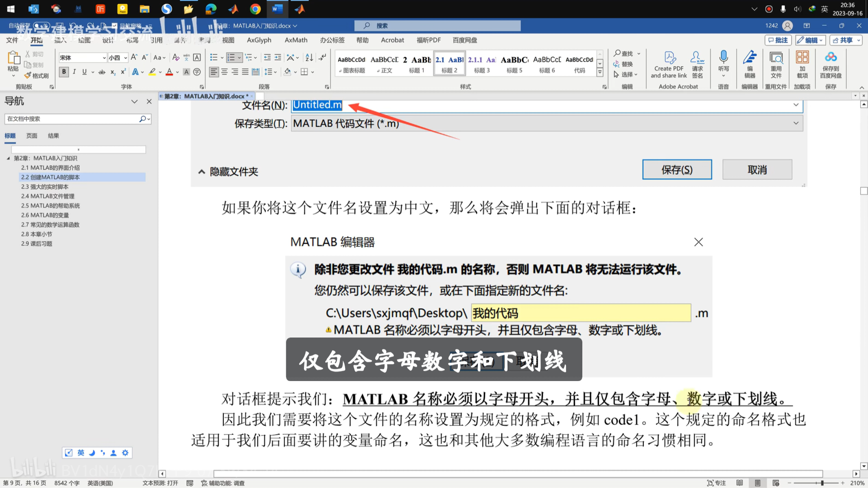Go to heading 2.6 MATLAB的变量
The image size is (868, 488).
click(x=45, y=215)
